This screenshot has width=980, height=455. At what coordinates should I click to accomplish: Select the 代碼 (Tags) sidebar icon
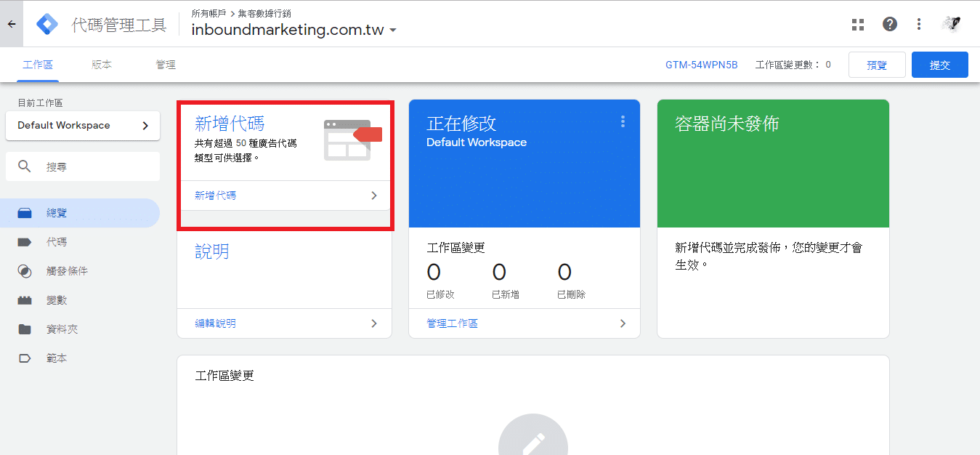click(23, 241)
